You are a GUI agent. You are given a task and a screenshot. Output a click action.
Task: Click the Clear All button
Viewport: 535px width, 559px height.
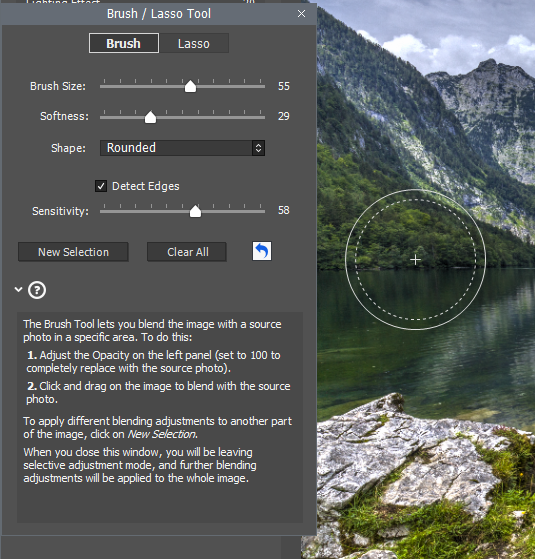coord(187,252)
